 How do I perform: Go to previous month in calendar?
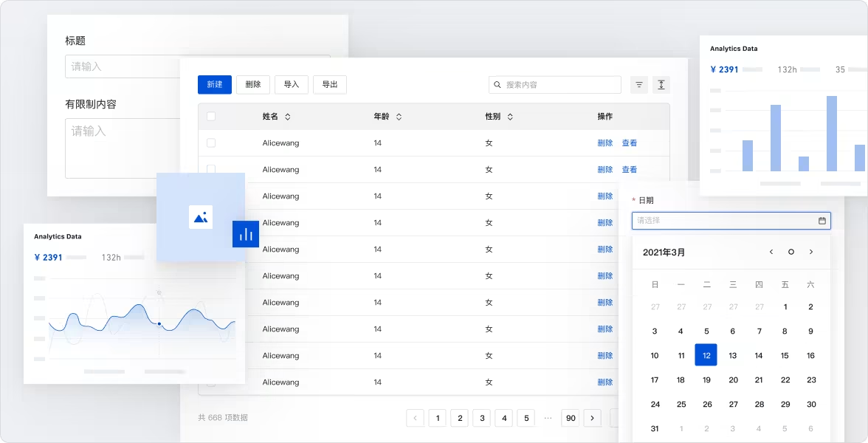(x=771, y=252)
